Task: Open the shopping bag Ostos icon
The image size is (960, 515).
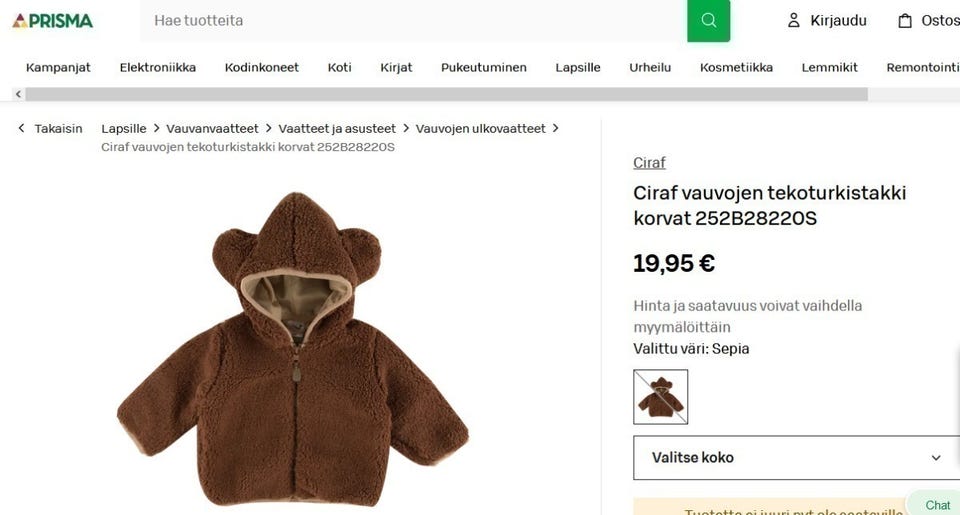Action: (x=905, y=21)
